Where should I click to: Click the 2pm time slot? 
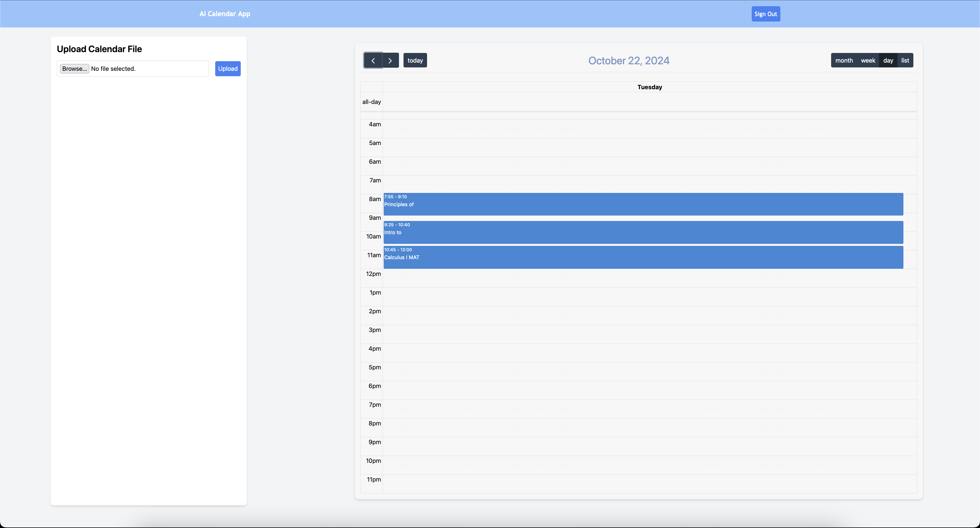[x=649, y=311]
